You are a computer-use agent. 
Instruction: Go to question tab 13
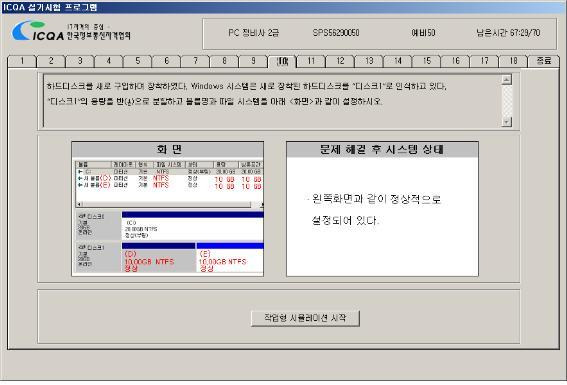(x=369, y=61)
